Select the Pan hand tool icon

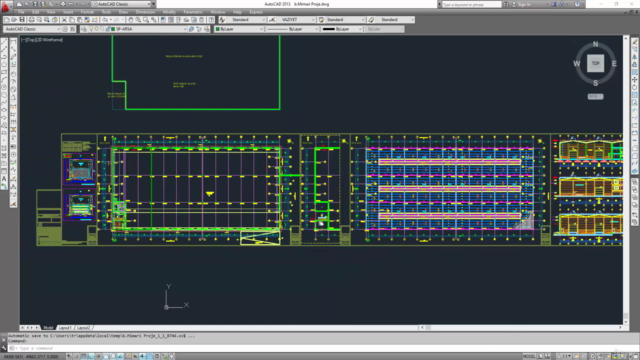[130, 20]
